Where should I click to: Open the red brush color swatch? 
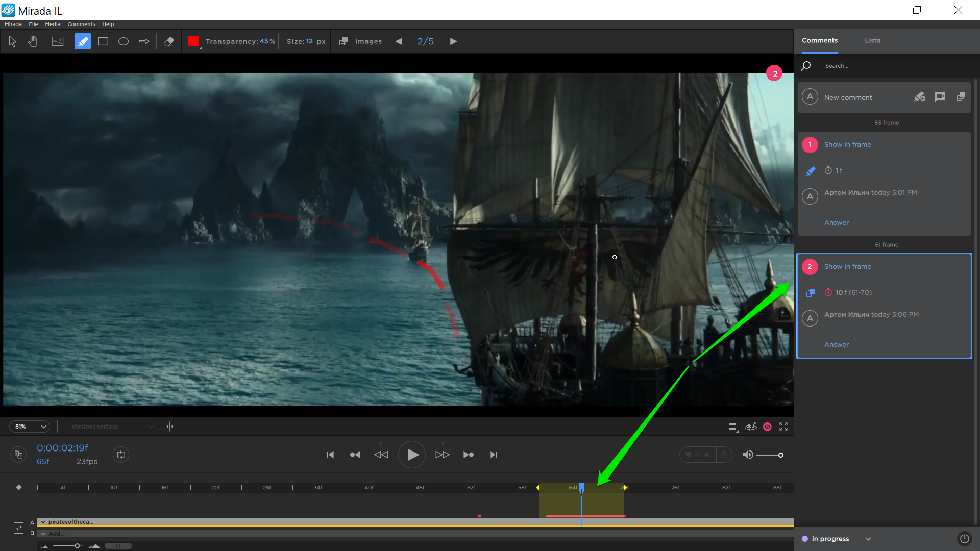pos(193,41)
